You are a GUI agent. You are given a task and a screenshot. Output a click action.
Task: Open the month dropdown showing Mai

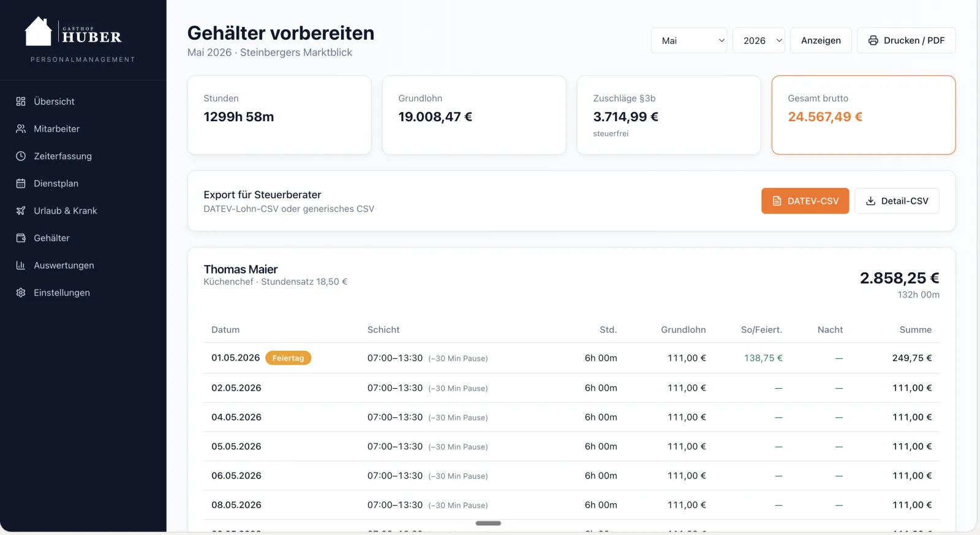pyautogui.click(x=689, y=40)
